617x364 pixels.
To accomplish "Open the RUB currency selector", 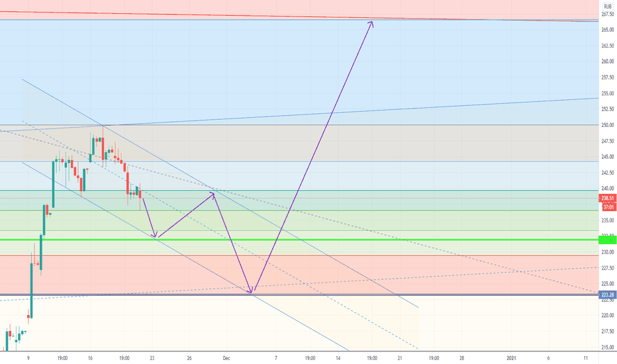I will click(608, 7).
